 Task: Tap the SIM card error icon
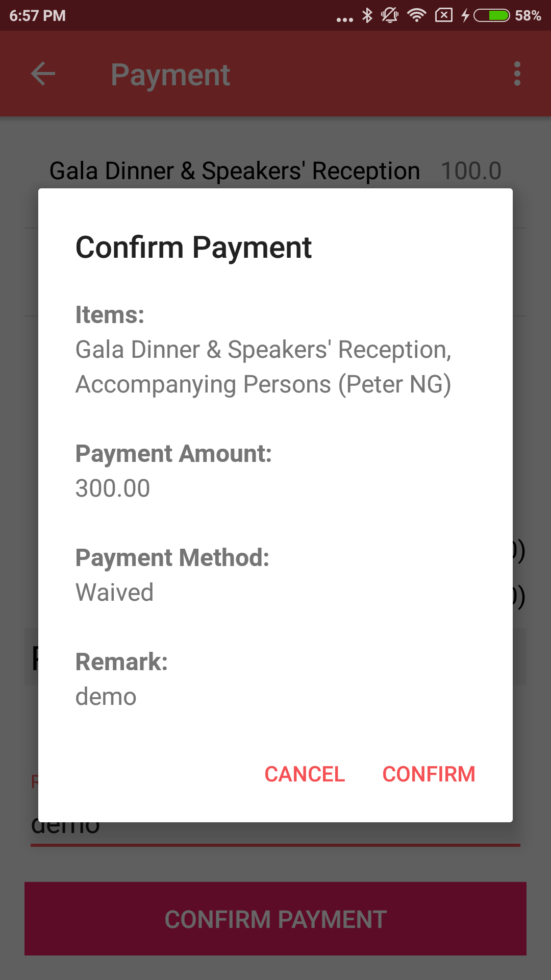point(443,15)
